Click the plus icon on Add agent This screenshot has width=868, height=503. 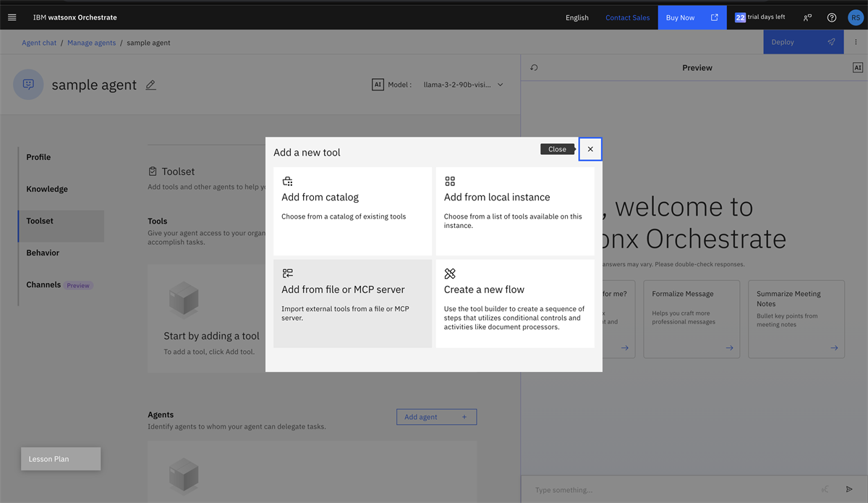(x=464, y=417)
